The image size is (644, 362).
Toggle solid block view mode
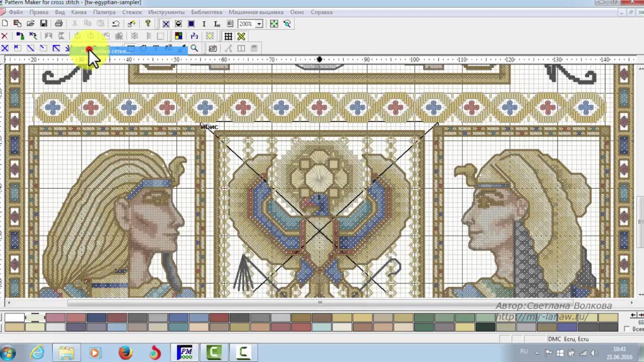pos(191,24)
